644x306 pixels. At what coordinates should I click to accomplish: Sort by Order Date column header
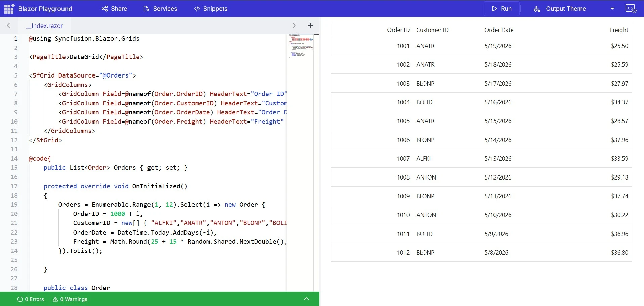[x=499, y=30]
